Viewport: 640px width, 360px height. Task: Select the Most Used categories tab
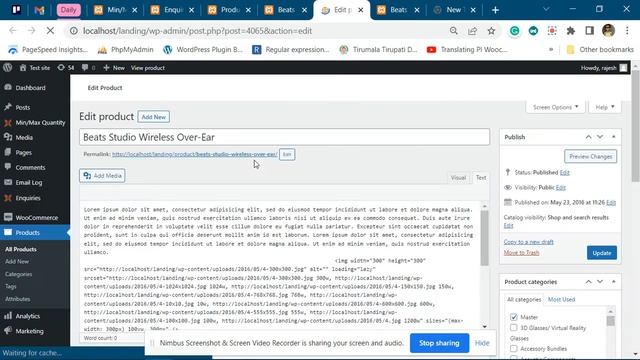click(561, 299)
